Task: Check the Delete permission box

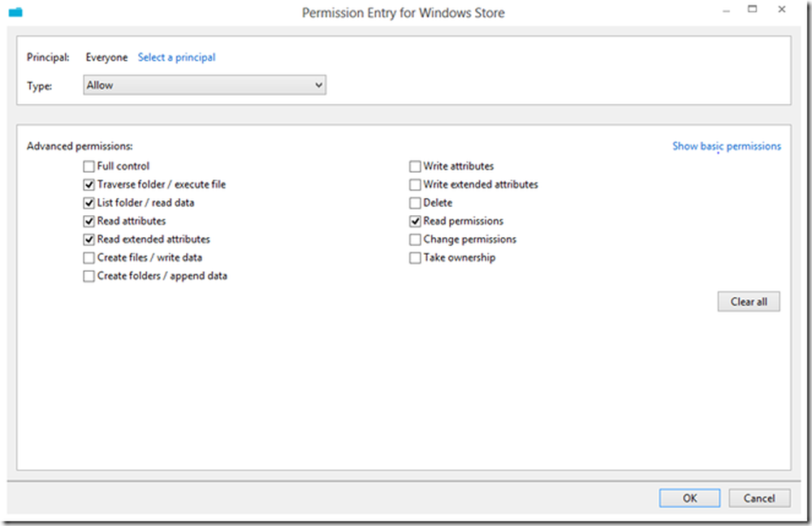Action: point(415,203)
